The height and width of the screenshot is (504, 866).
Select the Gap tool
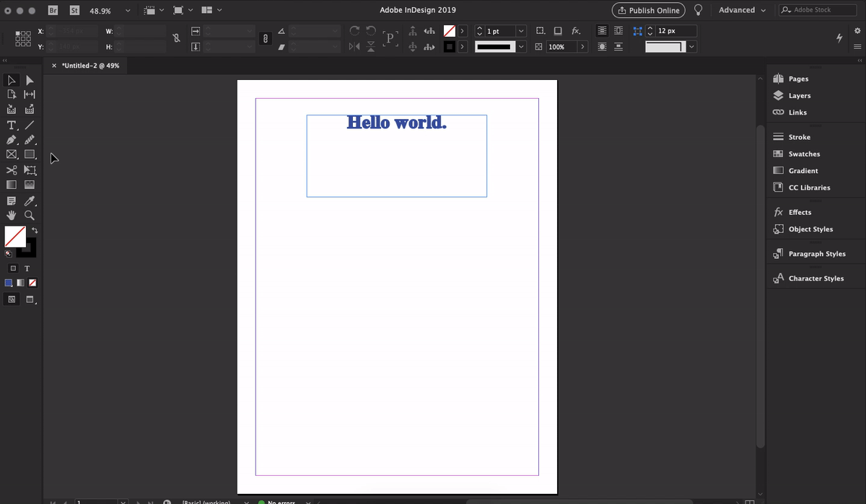[x=30, y=94]
